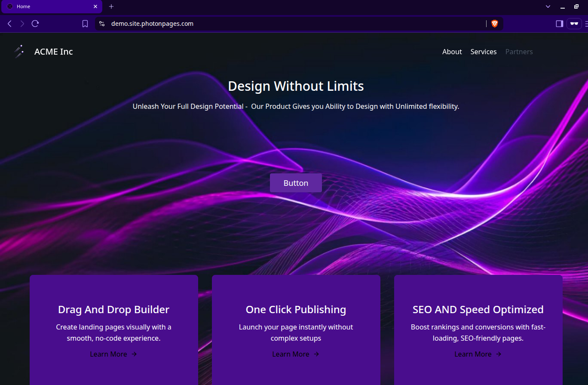Screen dimensions: 588x385
Task: Click Learn More under SEO AND Speed Optimized
Action: (x=478, y=354)
